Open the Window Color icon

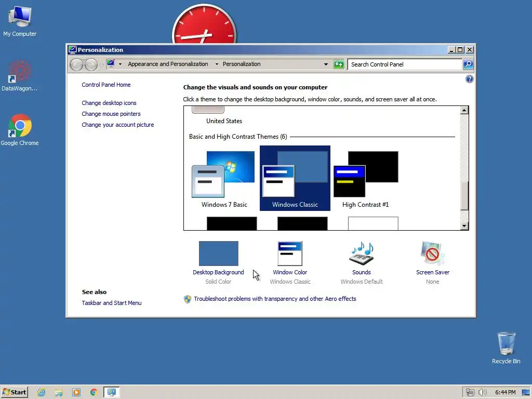tap(290, 254)
